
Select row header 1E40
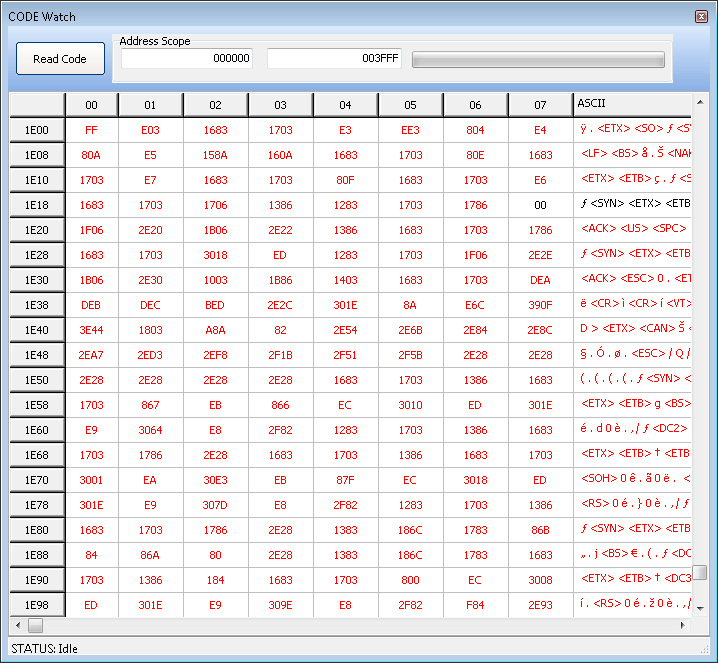coord(37,330)
